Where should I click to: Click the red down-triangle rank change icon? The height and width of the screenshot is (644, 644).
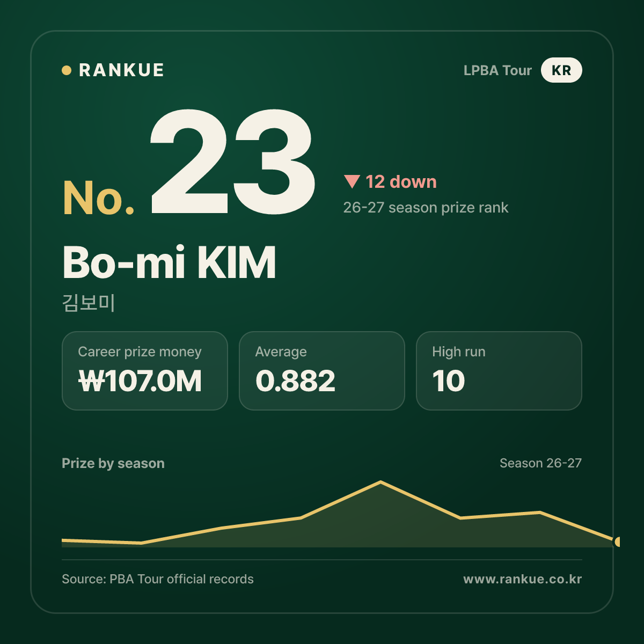point(352,182)
